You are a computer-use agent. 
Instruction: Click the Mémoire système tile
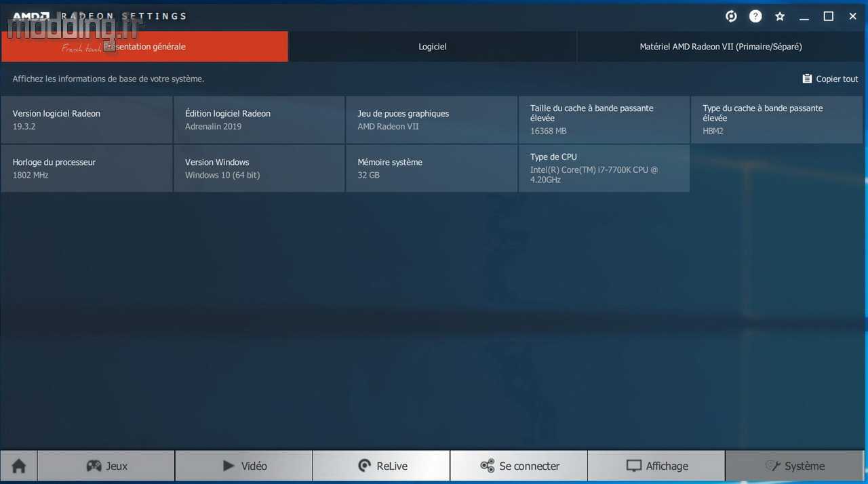[432, 168]
